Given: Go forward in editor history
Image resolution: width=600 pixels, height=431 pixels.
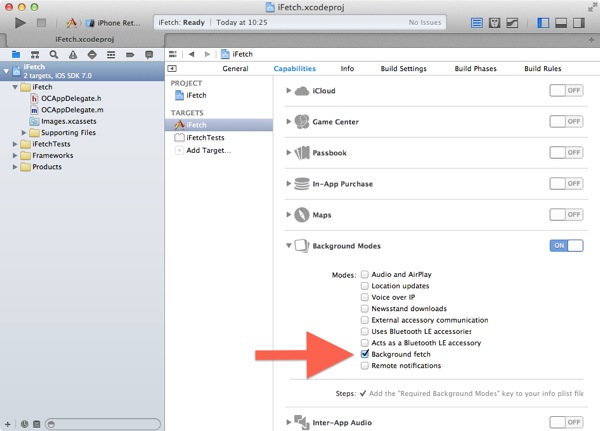Looking at the screenshot, I should pos(207,54).
